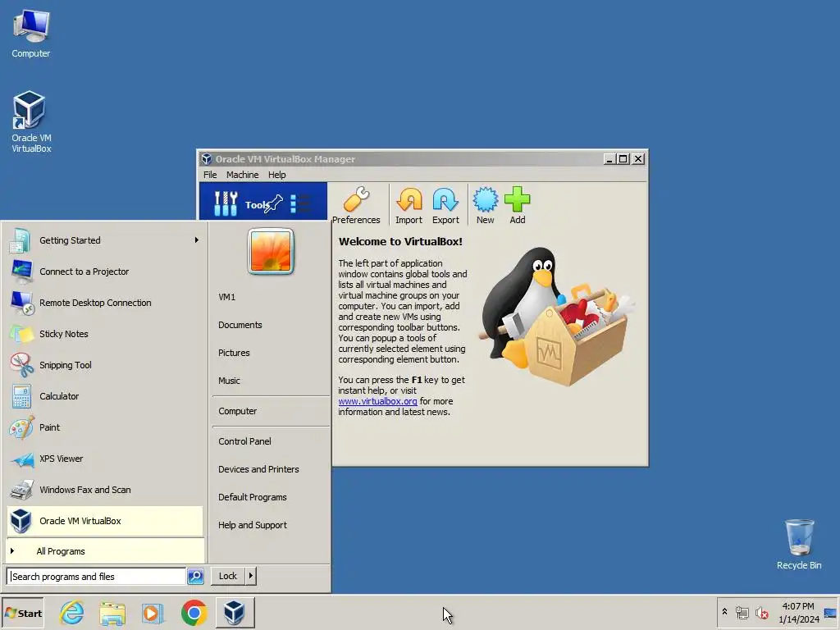Select Oracle VM VirtualBox desktop shortcut
This screenshot has height=630, width=840.
click(x=30, y=122)
